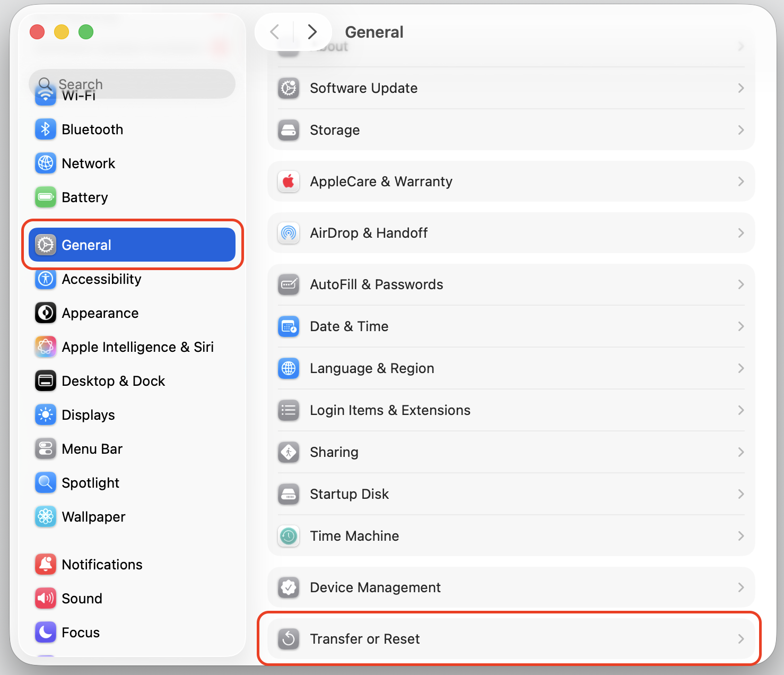Viewport: 784px width, 675px height.
Task: Click the Notifications bell icon
Action: 46,565
